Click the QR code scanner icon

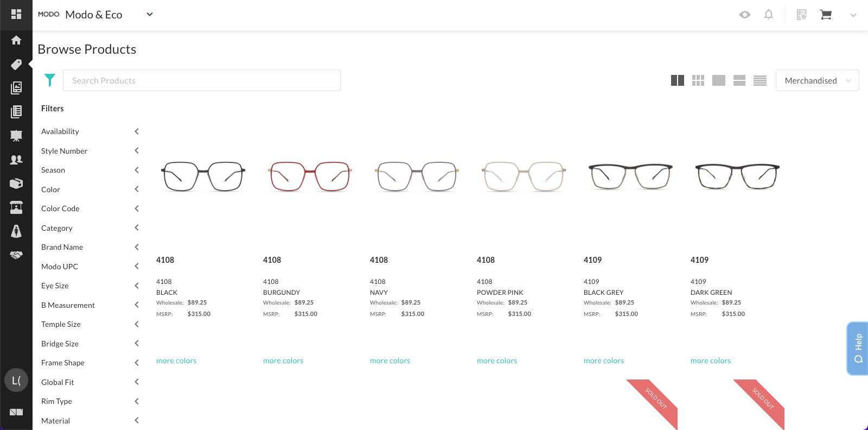tap(802, 15)
